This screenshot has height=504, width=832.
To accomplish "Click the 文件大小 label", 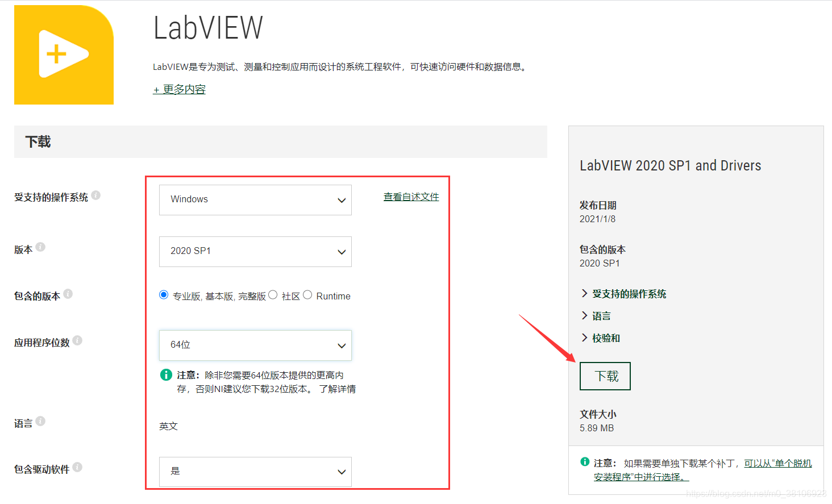I will (598, 414).
